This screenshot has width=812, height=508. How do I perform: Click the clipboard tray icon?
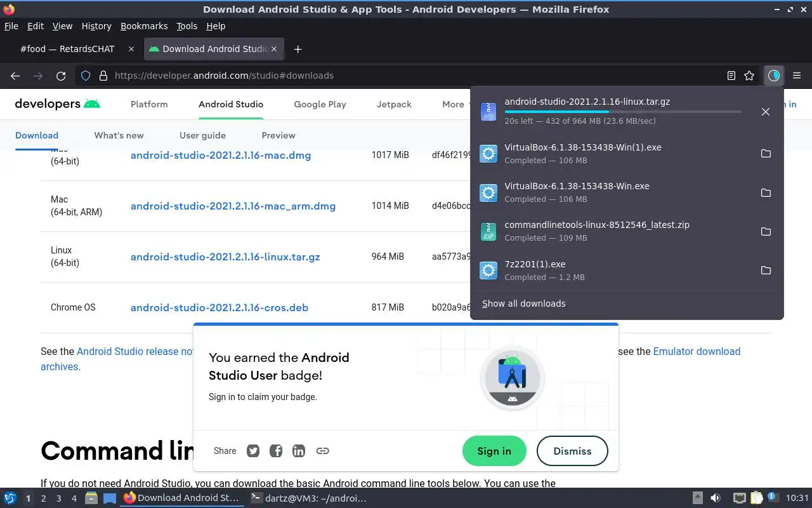[x=757, y=498]
